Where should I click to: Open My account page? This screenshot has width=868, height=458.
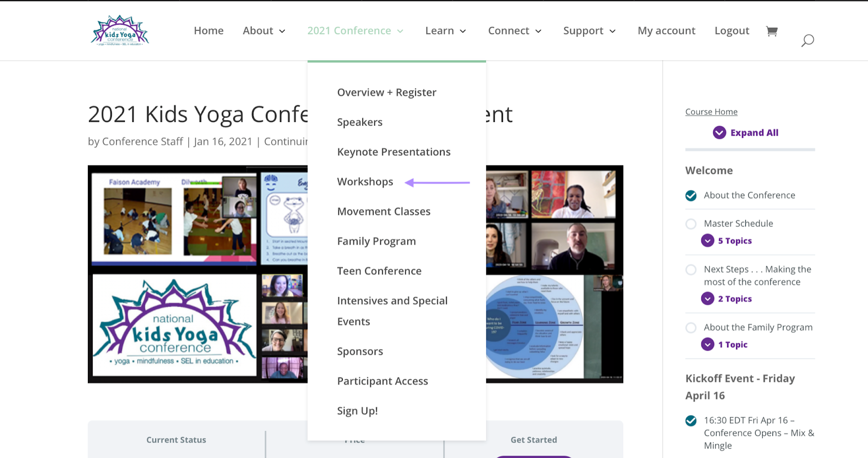pyautogui.click(x=666, y=31)
